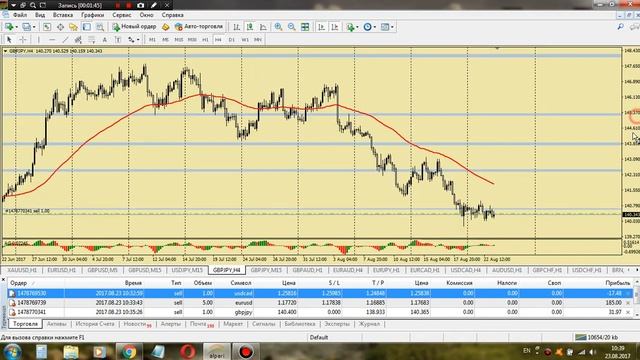640x360 pixels.
Task: Open the Графики menu
Action: tap(92, 15)
